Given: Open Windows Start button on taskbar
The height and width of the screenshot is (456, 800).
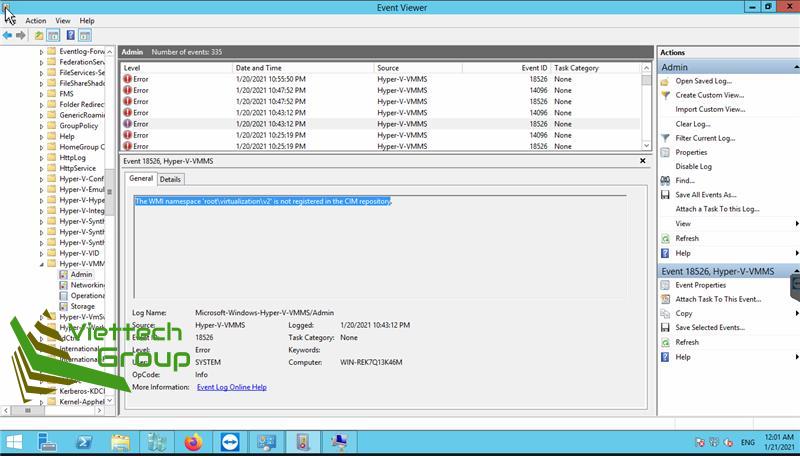Looking at the screenshot, I should (x=14, y=442).
